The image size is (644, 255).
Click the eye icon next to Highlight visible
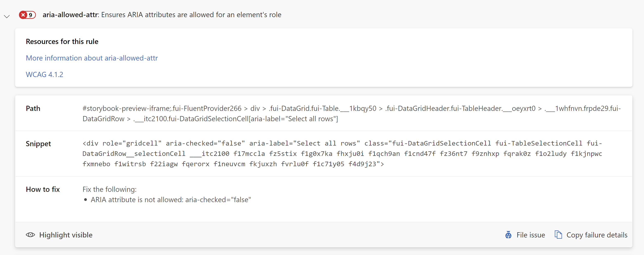(x=30, y=235)
